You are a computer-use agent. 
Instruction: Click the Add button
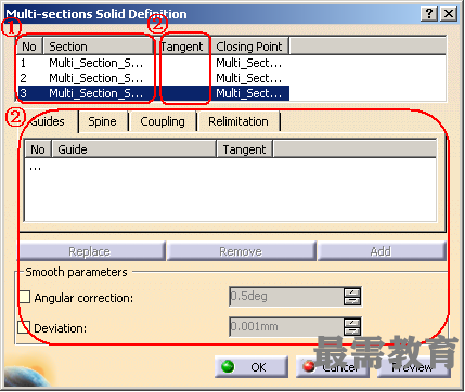[382, 251]
